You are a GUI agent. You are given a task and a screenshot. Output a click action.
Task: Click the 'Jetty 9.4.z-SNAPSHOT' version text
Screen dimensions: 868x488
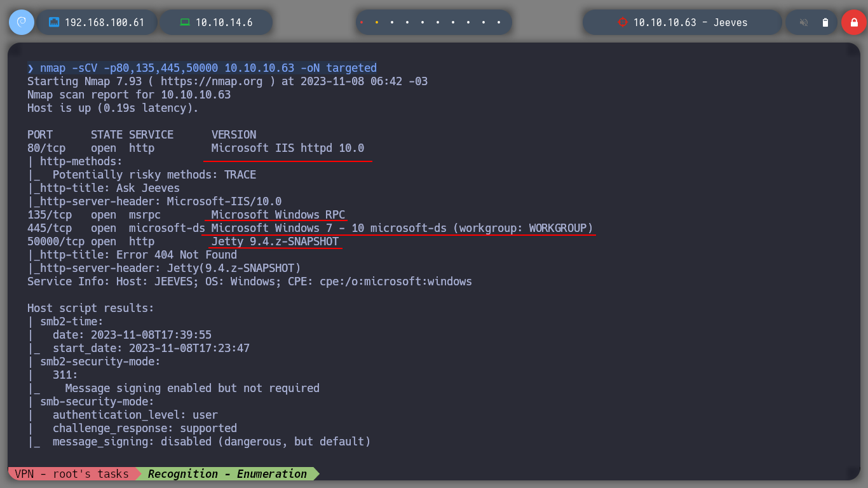click(275, 241)
